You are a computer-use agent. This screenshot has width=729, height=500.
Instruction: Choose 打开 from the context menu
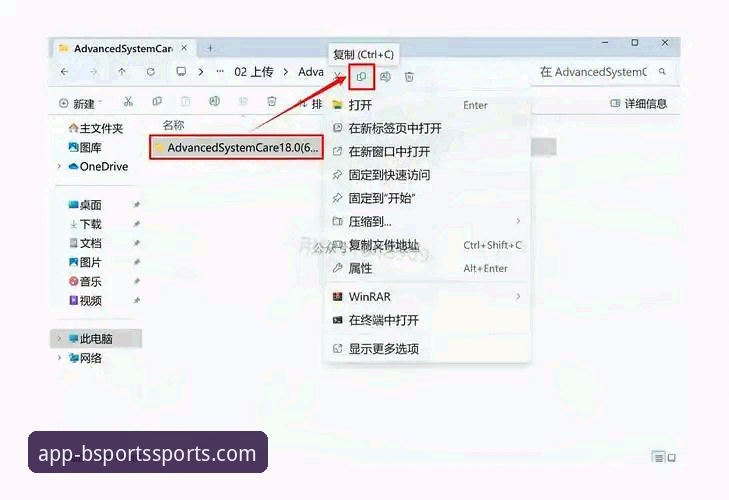click(426, 105)
